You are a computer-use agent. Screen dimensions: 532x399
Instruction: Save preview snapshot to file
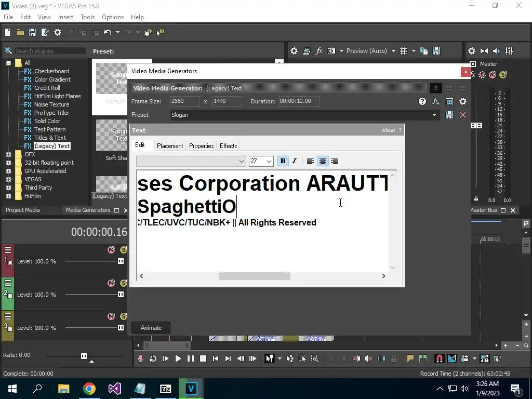(x=436, y=51)
